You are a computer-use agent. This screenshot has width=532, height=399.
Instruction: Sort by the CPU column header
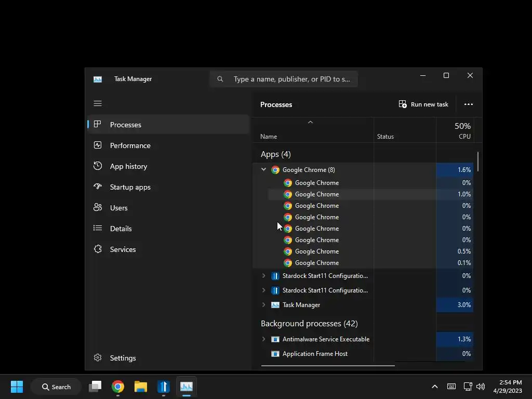pyautogui.click(x=464, y=137)
